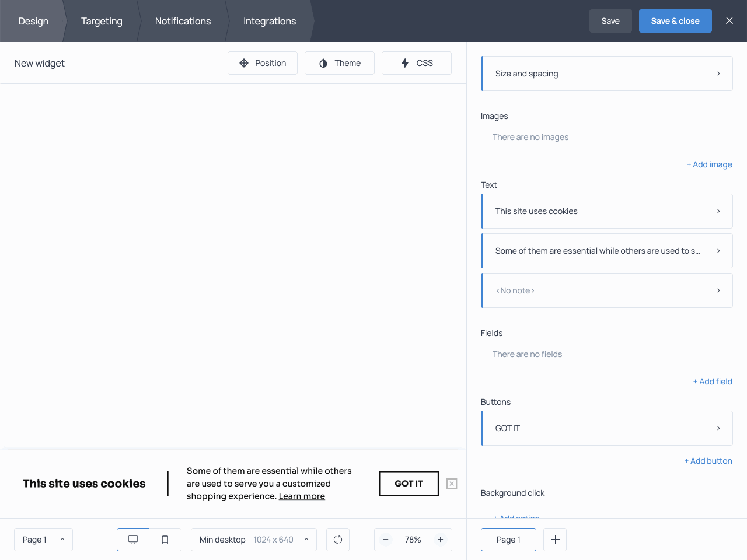Increase zoom with the plus icon
This screenshot has width=747, height=560.
click(x=440, y=540)
